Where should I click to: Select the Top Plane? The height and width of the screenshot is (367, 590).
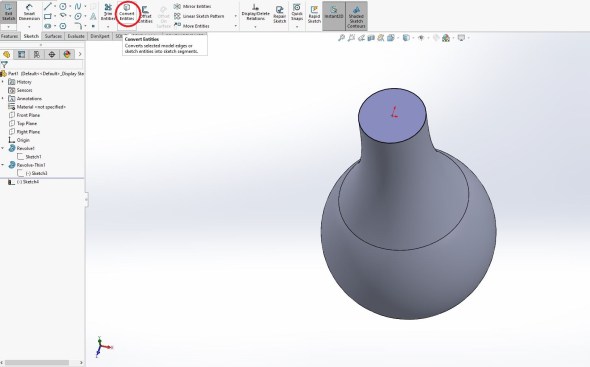pos(23,123)
